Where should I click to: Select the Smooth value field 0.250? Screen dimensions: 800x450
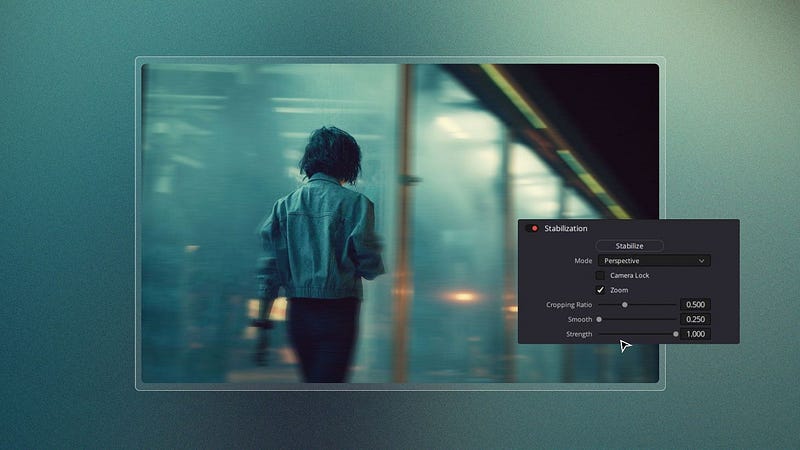[x=695, y=319]
